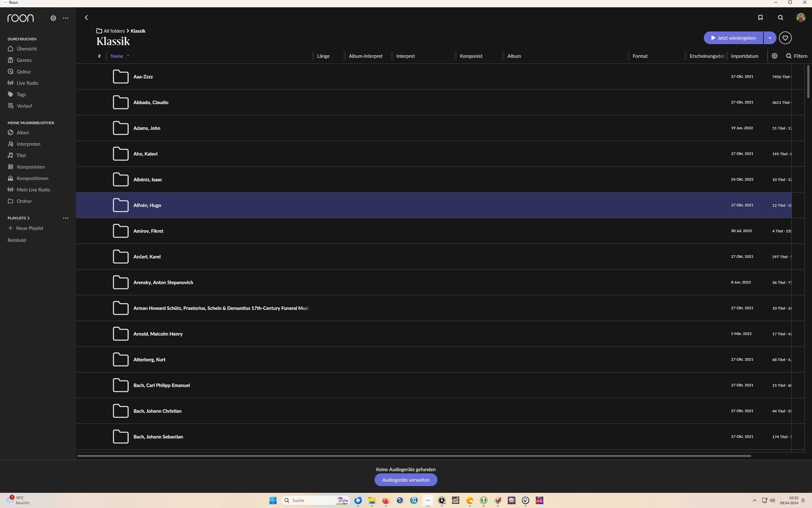Open the bookmarks icon in the top bar
This screenshot has height=508, width=812.
pyautogui.click(x=760, y=18)
